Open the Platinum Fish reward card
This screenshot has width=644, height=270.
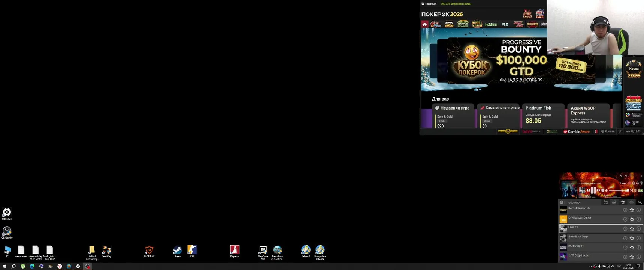pyautogui.click(x=543, y=116)
